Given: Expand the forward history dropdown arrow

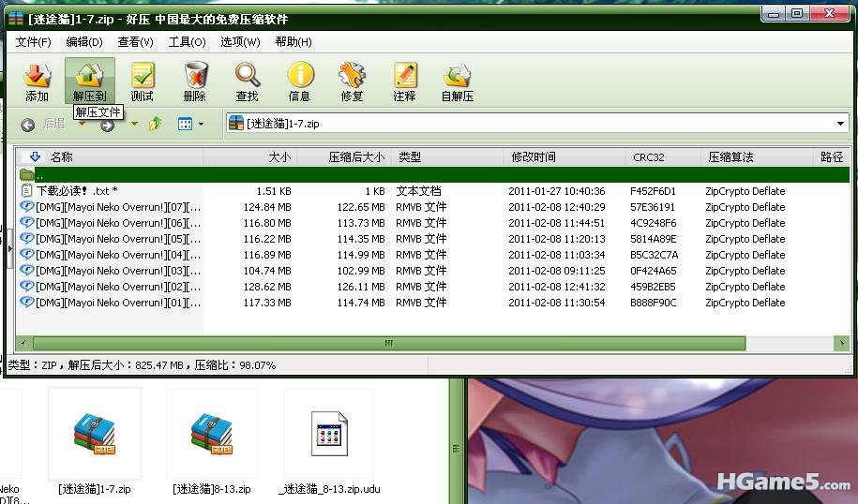Looking at the screenshot, I should (x=134, y=124).
